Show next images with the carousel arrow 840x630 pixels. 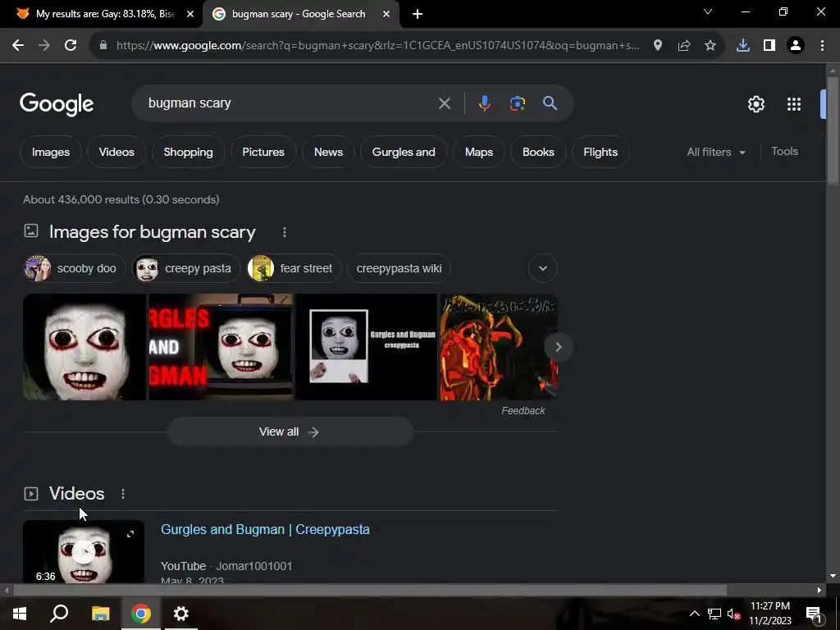click(558, 347)
